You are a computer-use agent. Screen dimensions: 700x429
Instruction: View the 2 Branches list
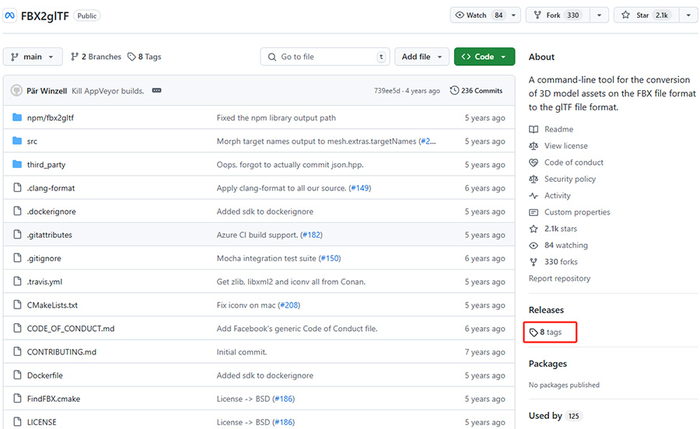point(96,57)
